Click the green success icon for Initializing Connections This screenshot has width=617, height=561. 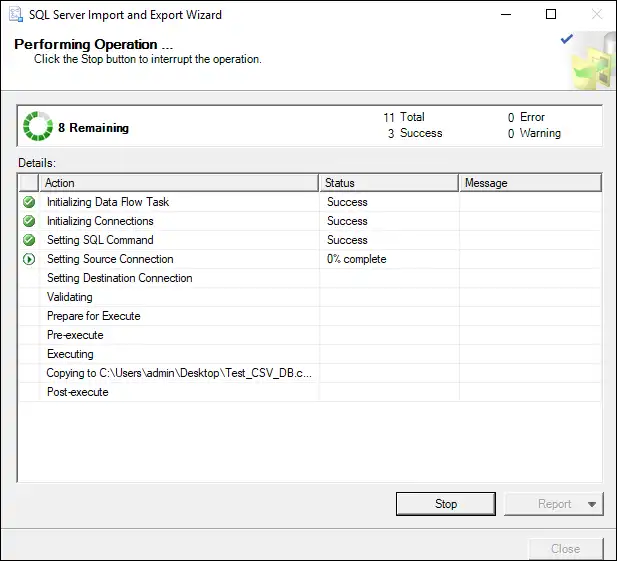pos(29,221)
